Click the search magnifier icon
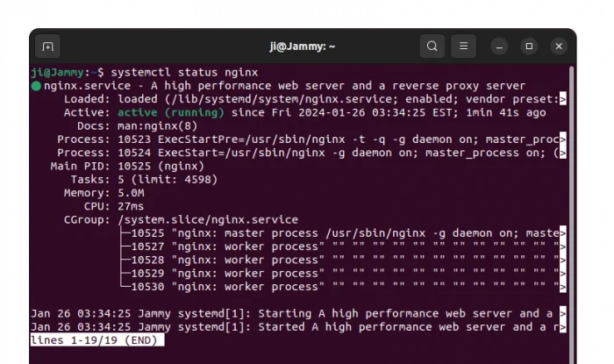 (432, 46)
